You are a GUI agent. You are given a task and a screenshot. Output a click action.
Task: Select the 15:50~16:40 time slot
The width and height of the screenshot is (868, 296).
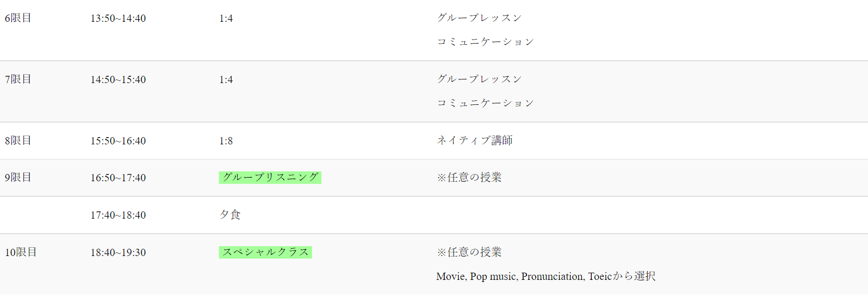coord(118,141)
